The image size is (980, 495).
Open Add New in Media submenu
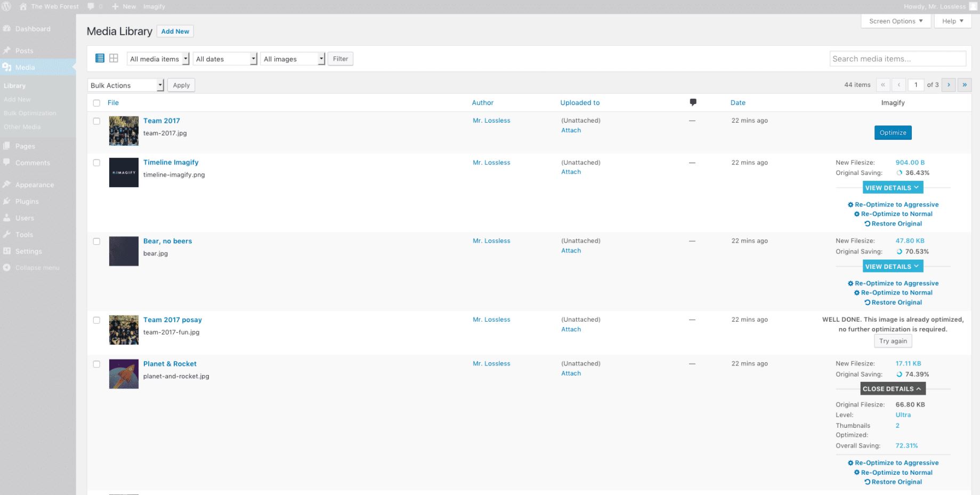click(x=17, y=99)
